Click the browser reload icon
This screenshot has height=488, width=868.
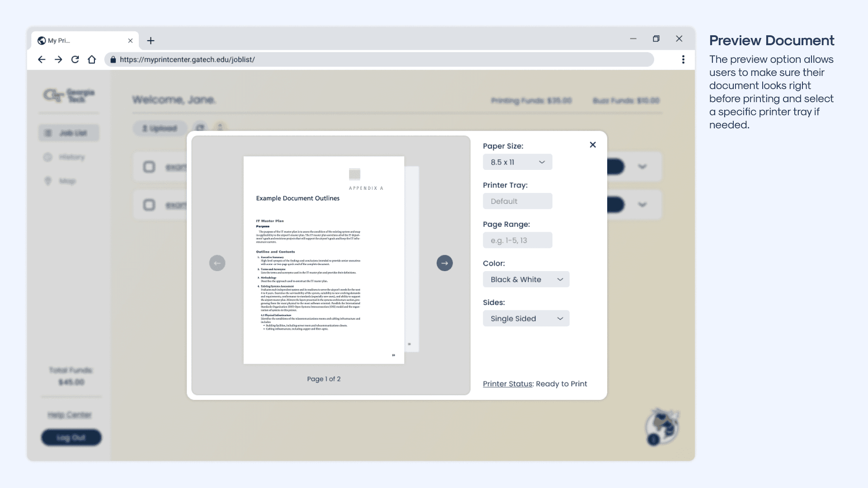(x=75, y=60)
